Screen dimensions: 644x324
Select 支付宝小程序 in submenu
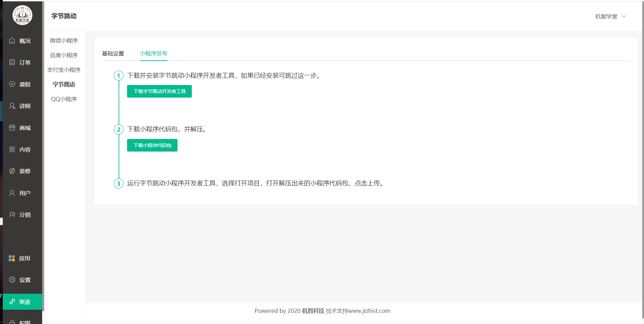pos(64,70)
